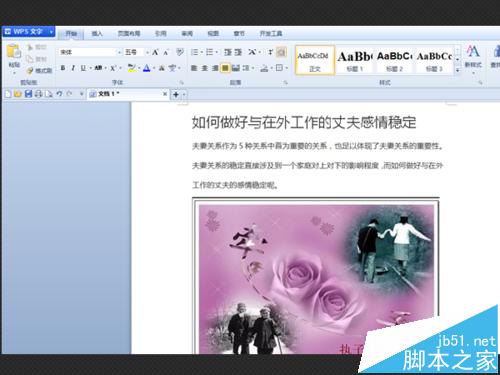Increase paragraph indent

tap(238, 52)
